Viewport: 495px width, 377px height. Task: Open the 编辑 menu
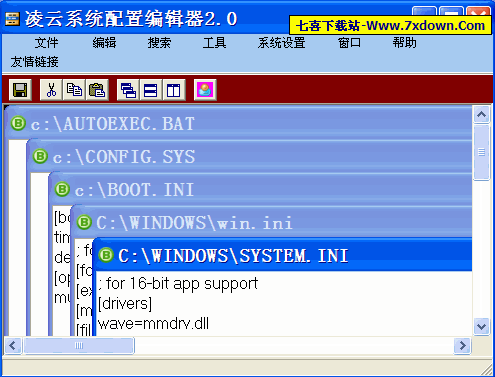click(x=104, y=43)
